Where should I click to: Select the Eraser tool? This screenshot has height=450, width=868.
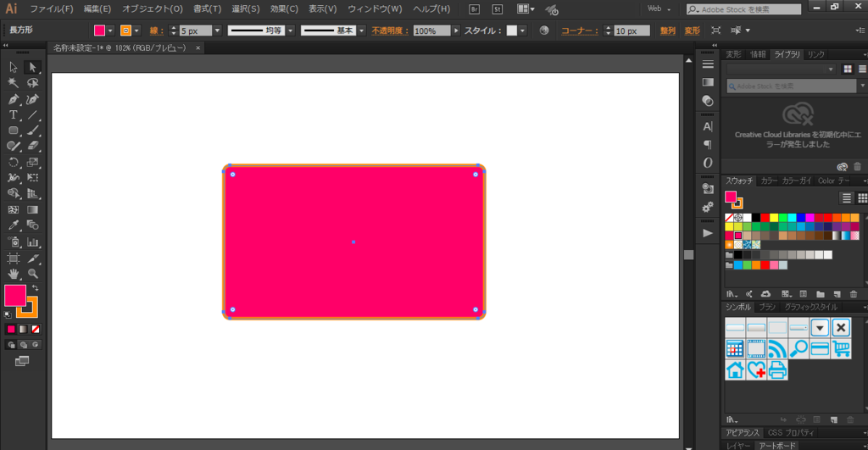click(32, 146)
